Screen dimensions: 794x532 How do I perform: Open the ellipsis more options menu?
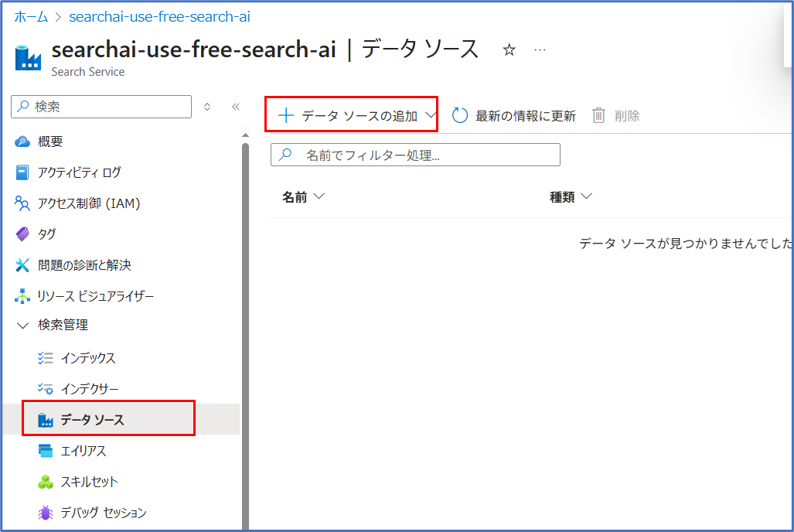click(540, 50)
